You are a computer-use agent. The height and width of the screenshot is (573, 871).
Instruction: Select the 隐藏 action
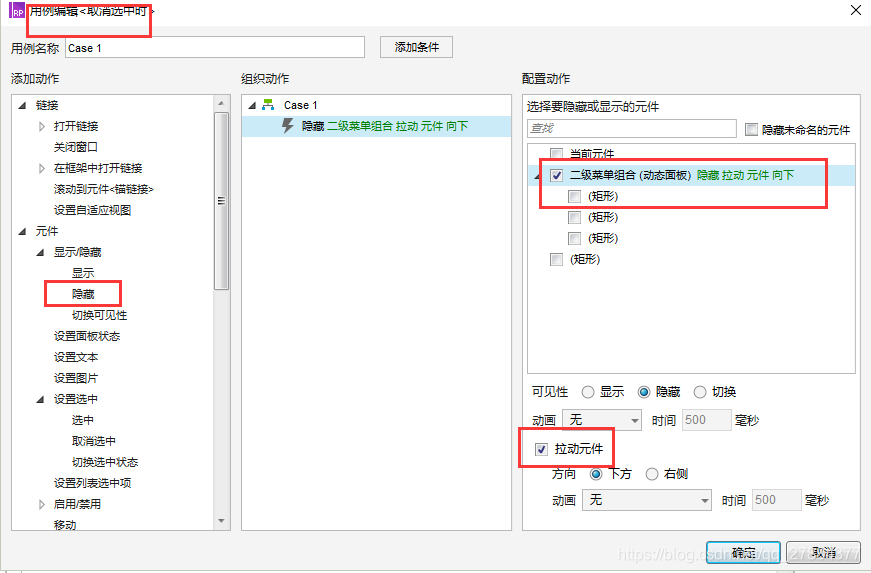coord(83,294)
